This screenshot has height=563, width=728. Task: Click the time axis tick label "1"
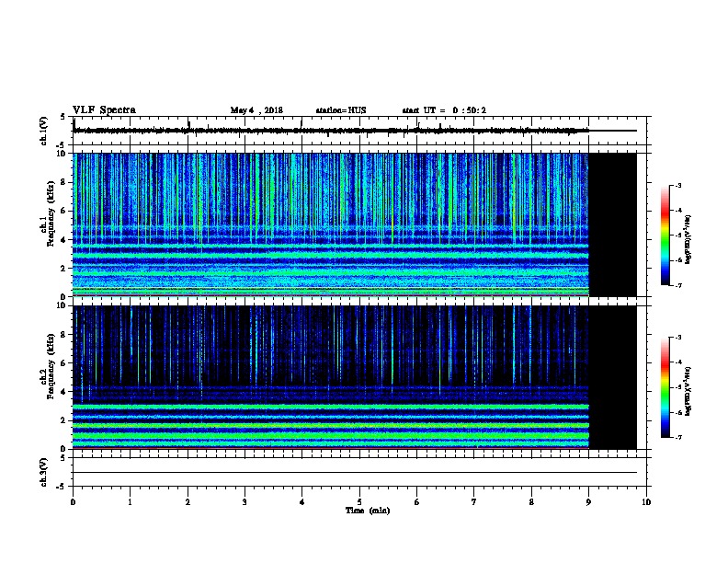[x=130, y=502]
